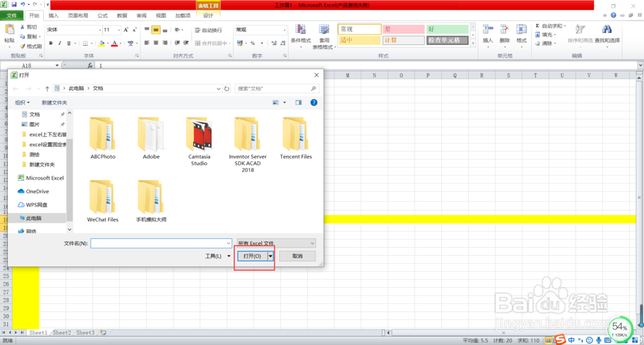Open Format as Table (套用表格格式)
The image size is (644, 345).
324,36
